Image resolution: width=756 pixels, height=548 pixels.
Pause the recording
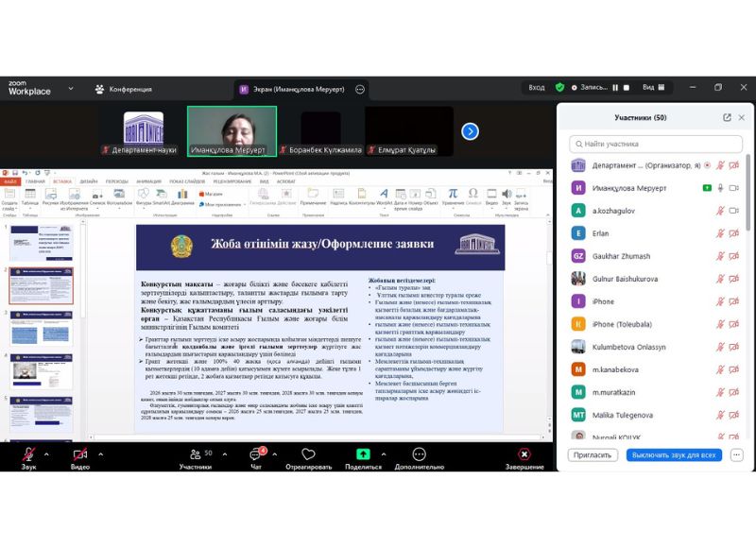(615, 88)
